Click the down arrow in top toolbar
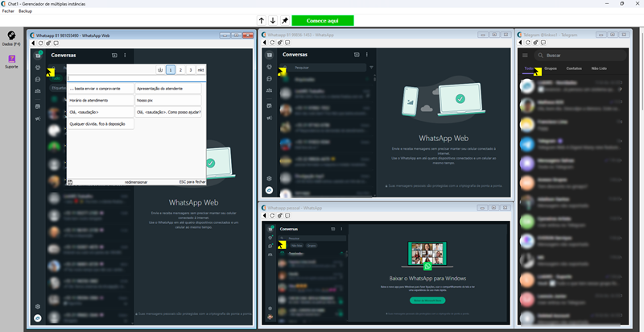Image resolution: width=644 pixels, height=332 pixels. (273, 20)
